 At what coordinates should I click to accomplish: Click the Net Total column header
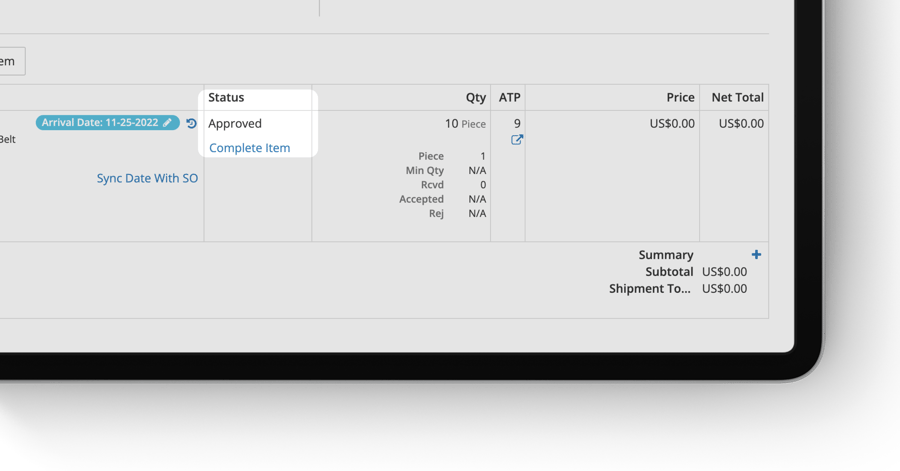point(737,98)
